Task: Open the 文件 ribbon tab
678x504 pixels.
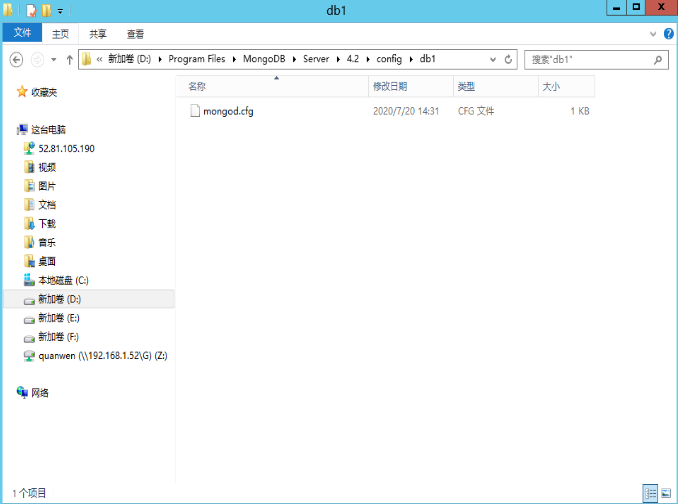Action: click(22, 33)
